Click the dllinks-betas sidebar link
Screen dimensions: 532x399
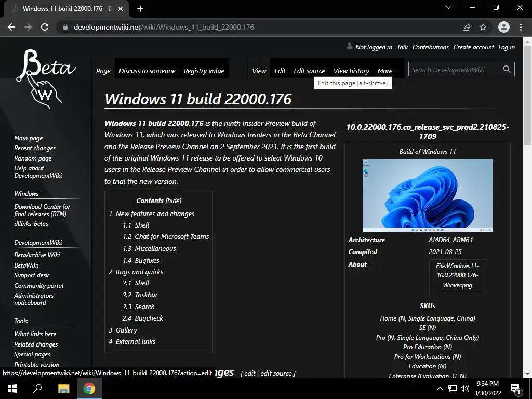31,224
